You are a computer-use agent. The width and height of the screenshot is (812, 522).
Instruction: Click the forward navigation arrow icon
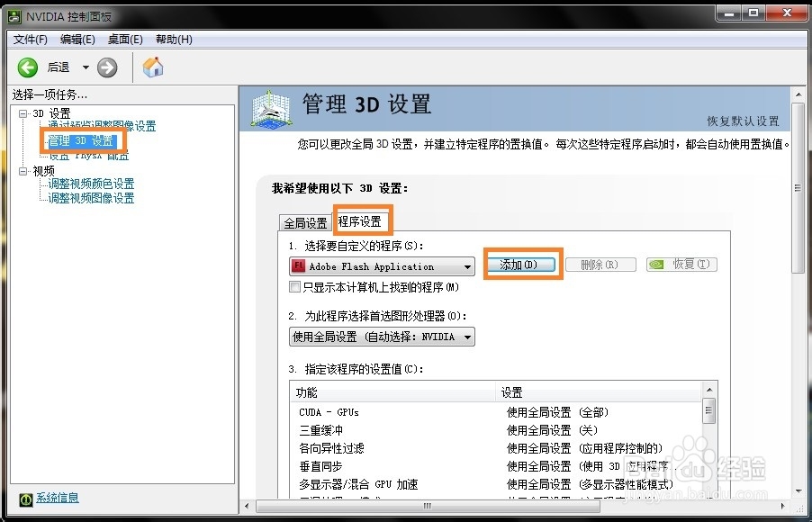(107, 67)
